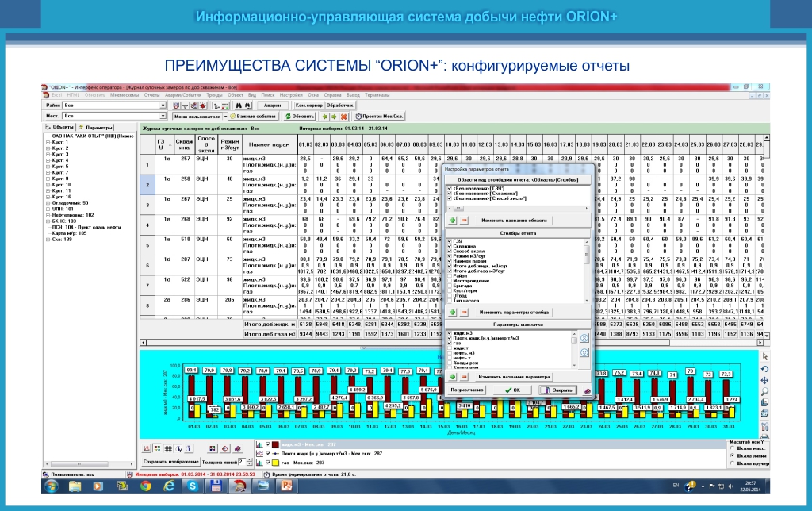Screen dimensions: 812x511
Task: Remove report column with middle red minus
Action: coord(464,313)
